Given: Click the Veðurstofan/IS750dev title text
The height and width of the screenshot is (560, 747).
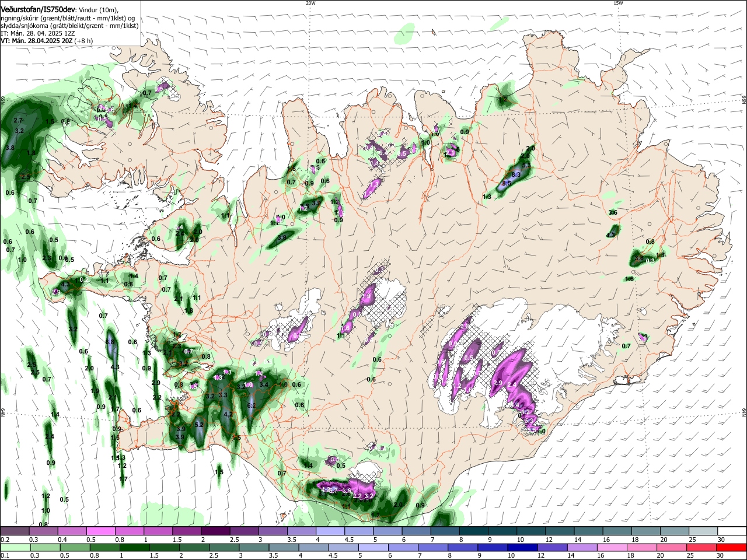Looking at the screenshot, I should [37, 10].
